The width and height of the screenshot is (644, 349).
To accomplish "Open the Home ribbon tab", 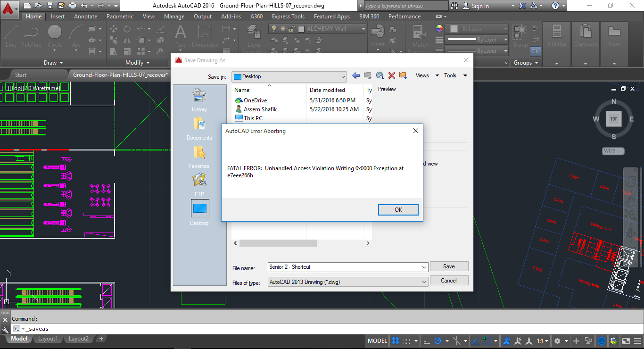I will point(34,17).
